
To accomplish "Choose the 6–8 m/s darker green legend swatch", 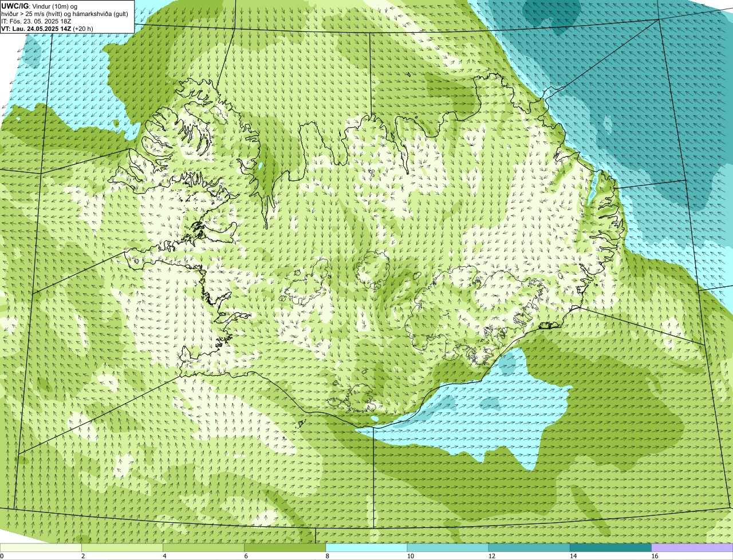I will click(285, 548).
